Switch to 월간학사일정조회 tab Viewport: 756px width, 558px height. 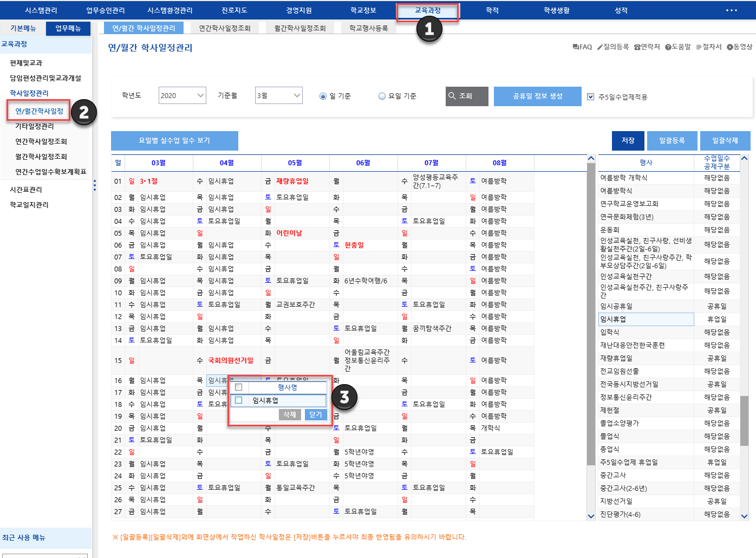pyautogui.click(x=300, y=28)
